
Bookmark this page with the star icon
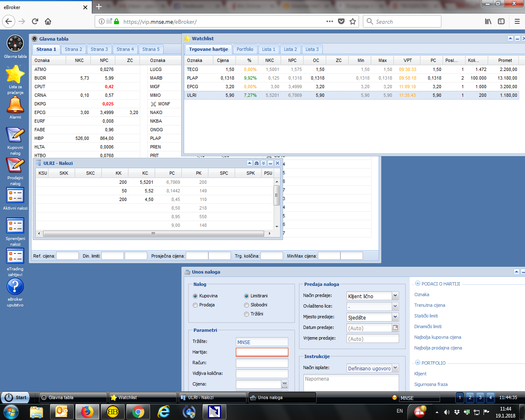tap(353, 21)
